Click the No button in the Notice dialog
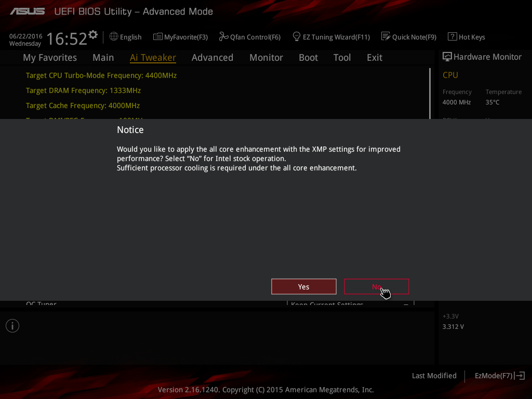The image size is (532, 399). (376, 287)
